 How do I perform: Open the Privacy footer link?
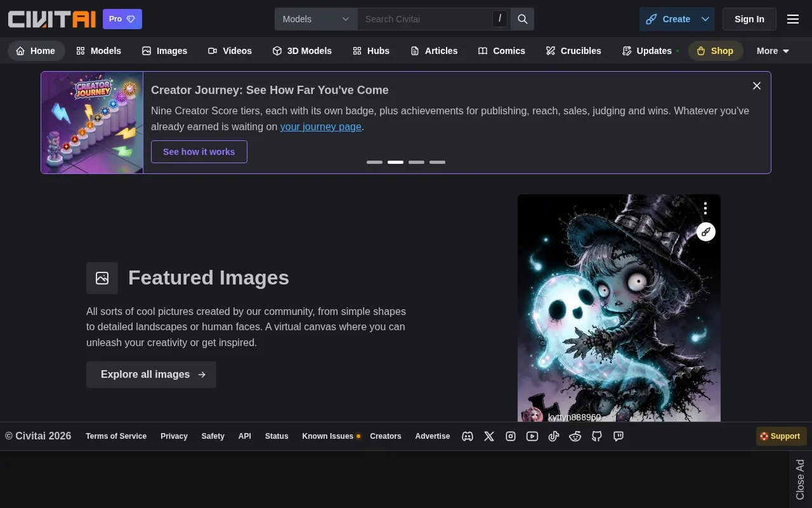[174, 436]
